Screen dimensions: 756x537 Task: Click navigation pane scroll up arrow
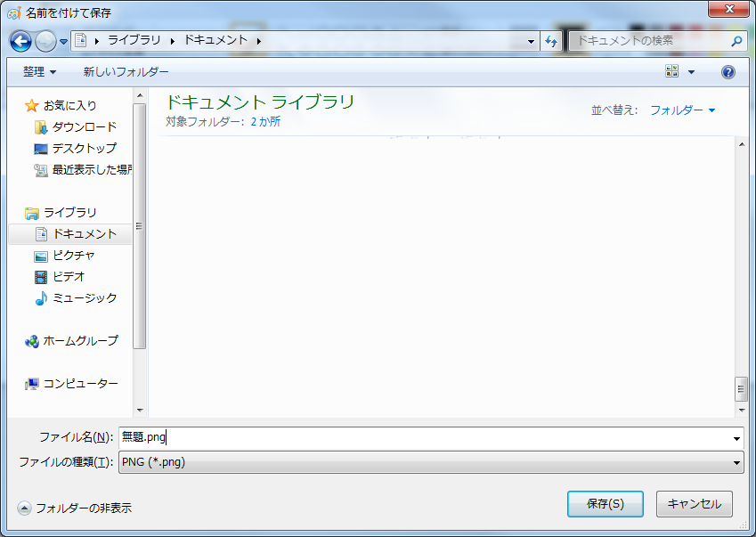coord(140,95)
